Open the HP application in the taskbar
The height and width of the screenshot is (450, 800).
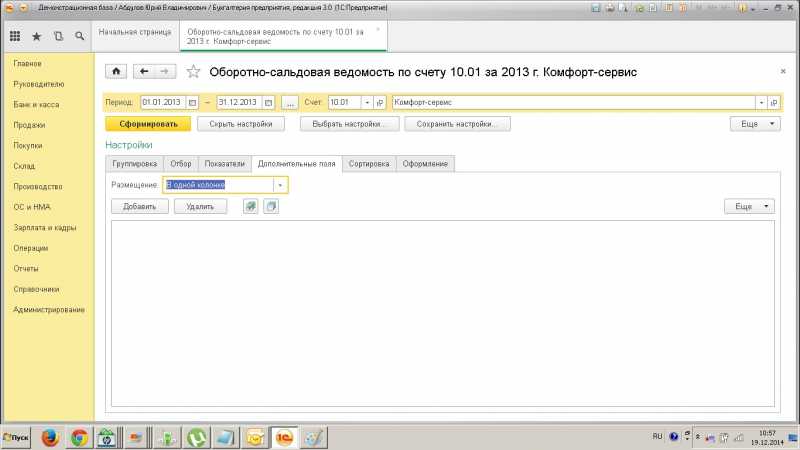click(107, 438)
